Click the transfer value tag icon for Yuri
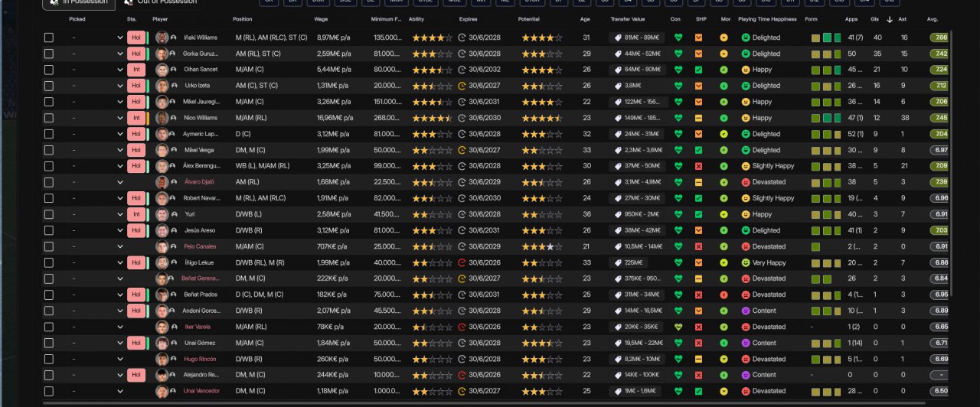The height and width of the screenshot is (407, 980). pyautogui.click(x=617, y=214)
